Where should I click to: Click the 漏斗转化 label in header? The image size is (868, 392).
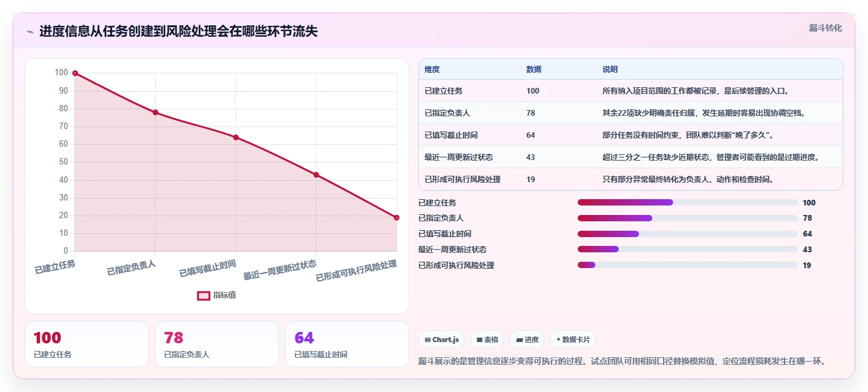click(825, 28)
